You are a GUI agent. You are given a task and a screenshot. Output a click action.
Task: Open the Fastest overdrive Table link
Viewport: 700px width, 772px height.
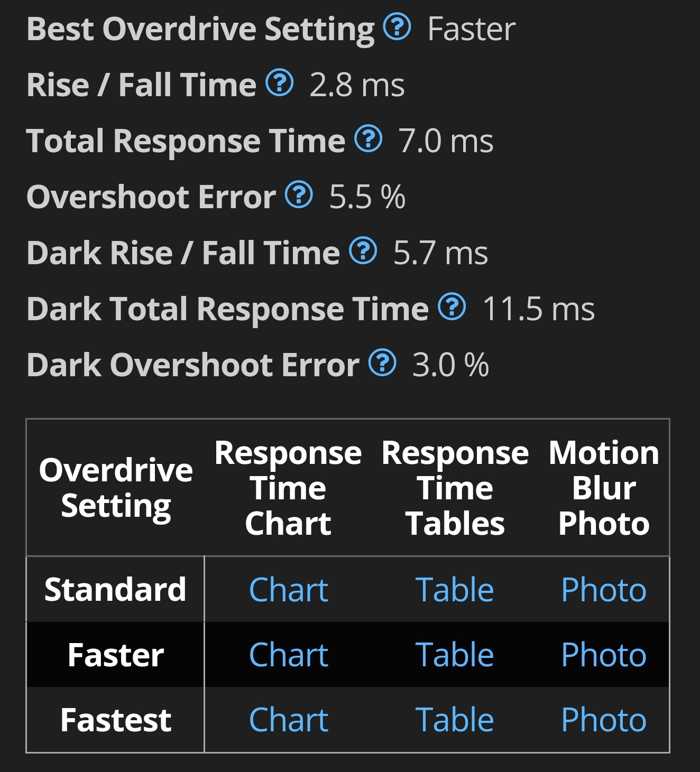[x=455, y=720]
